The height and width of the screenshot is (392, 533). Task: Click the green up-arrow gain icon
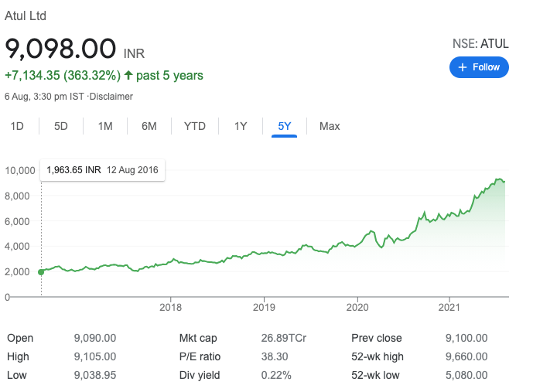click(x=129, y=76)
